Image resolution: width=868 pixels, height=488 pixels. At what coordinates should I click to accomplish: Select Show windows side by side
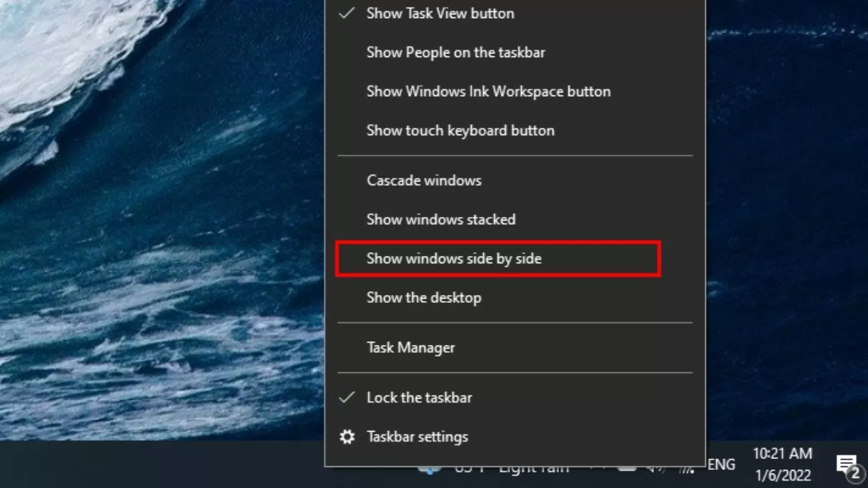point(454,258)
